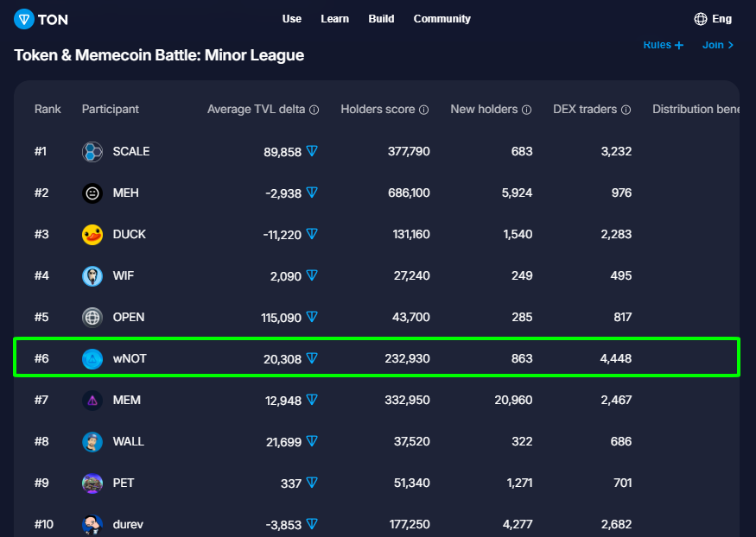Expand the Rules section
The width and height of the screenshot is (756, 537).
[x=664, y=45]
